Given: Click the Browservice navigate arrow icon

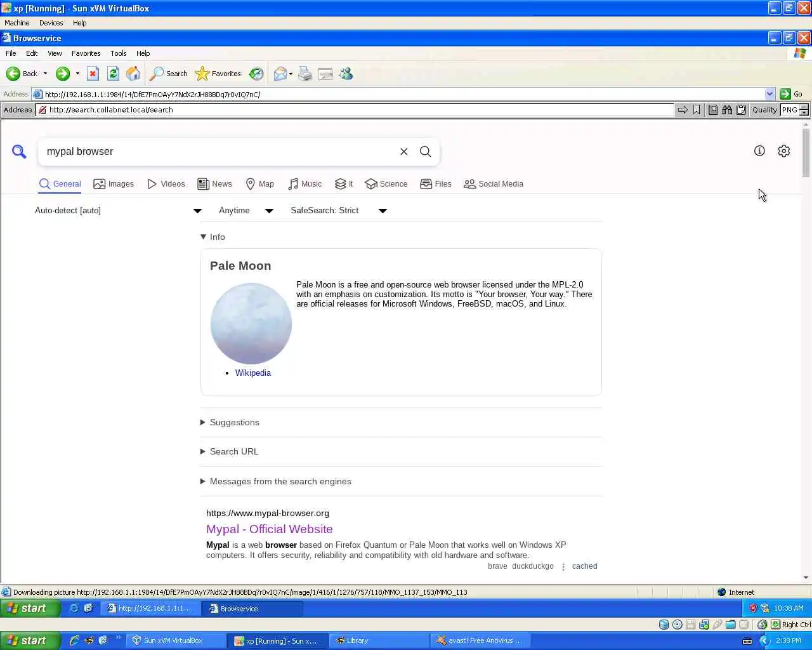Looking at the screenshot, I should pyautogui.click(x=683, y=110).
